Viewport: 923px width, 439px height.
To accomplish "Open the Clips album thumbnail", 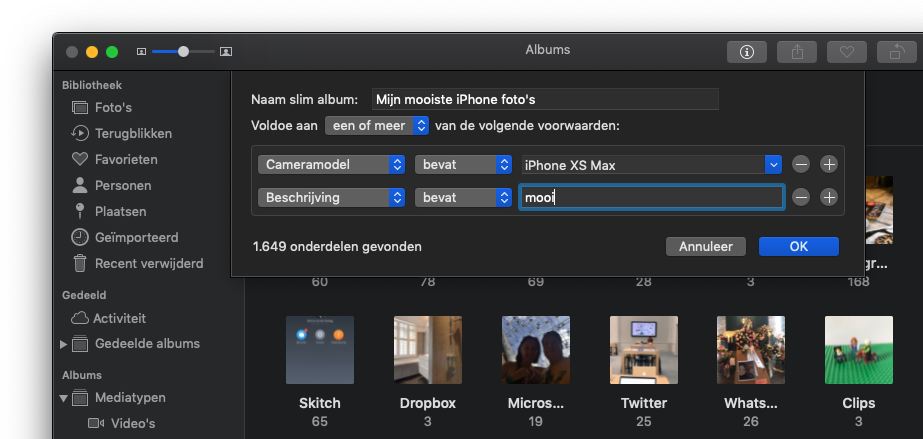I will click(859, 350).
